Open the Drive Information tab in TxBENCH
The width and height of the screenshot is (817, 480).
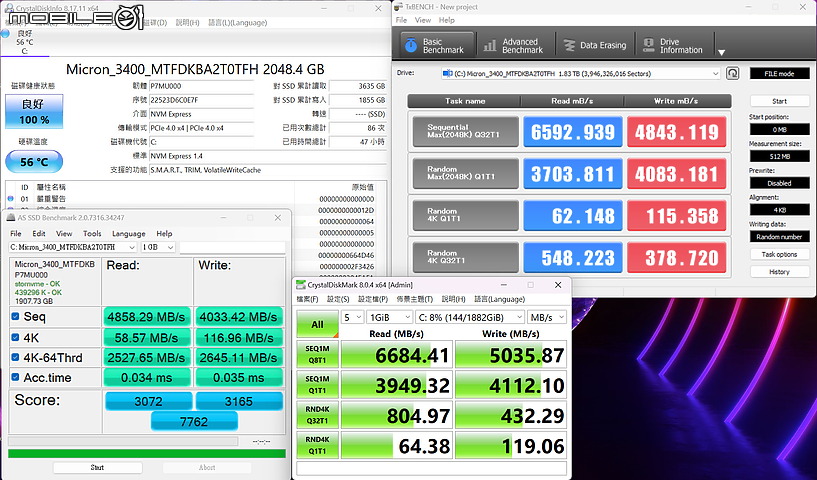(x=674, y=45)
